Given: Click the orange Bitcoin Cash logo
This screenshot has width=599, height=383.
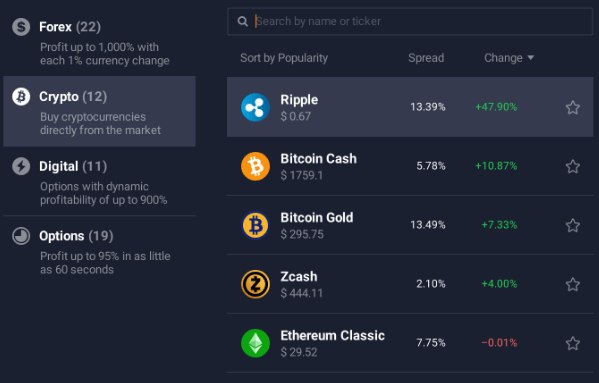Looking at the screenshot, I should pyautogui.click(x=255, y=166).
